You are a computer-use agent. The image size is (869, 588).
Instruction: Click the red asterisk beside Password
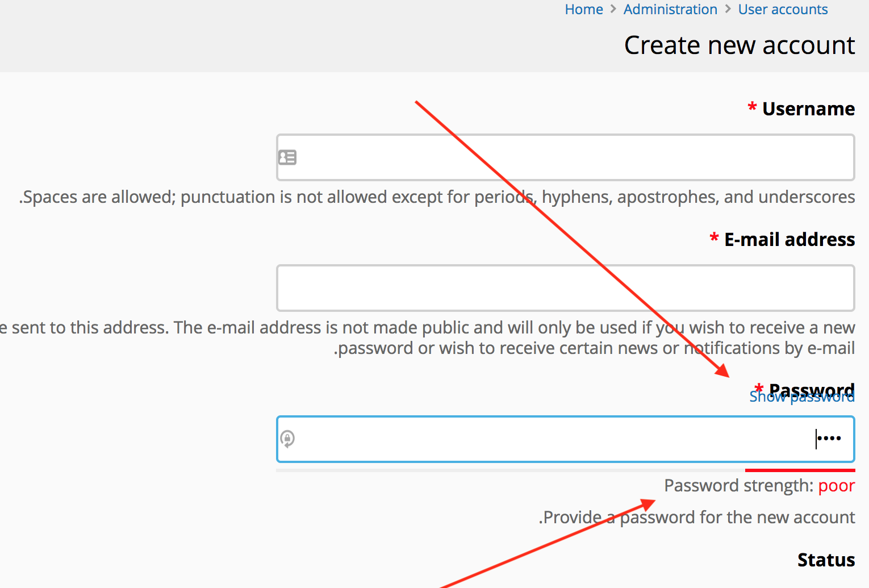pos(759,389)
